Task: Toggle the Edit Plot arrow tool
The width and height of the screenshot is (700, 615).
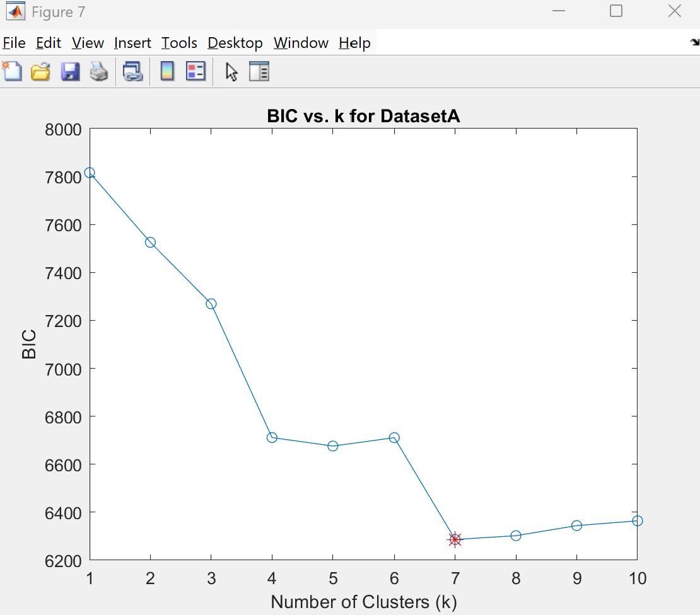Action: pyautogui.click(x=231, y=71)
